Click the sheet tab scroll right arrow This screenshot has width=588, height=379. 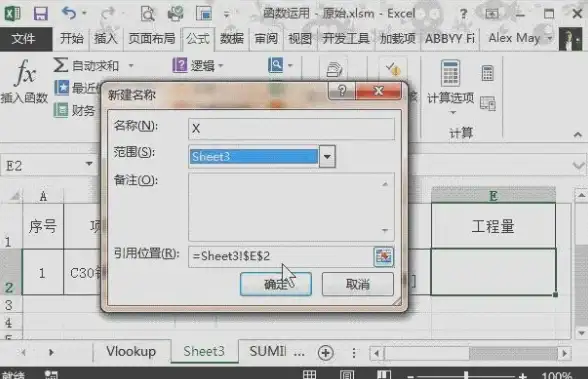pos(51,352)
